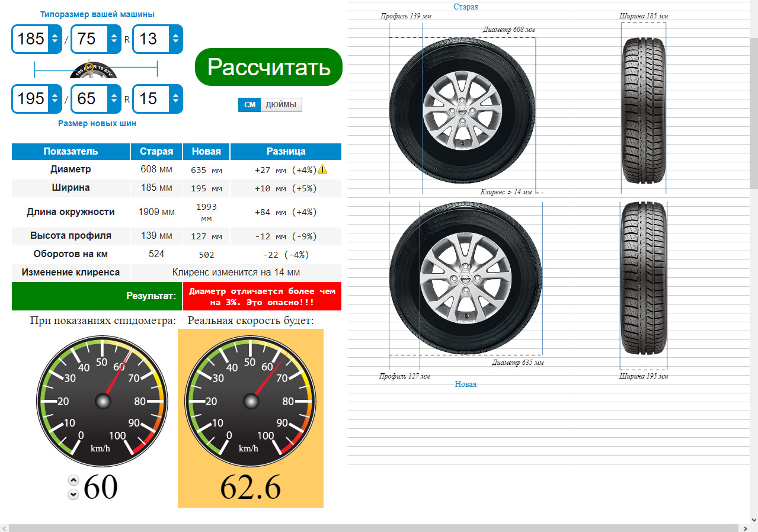Viewport: 758px width, 532px height.
Task: Click the yellow warning icon in diameter row
Action: [322, 169]
